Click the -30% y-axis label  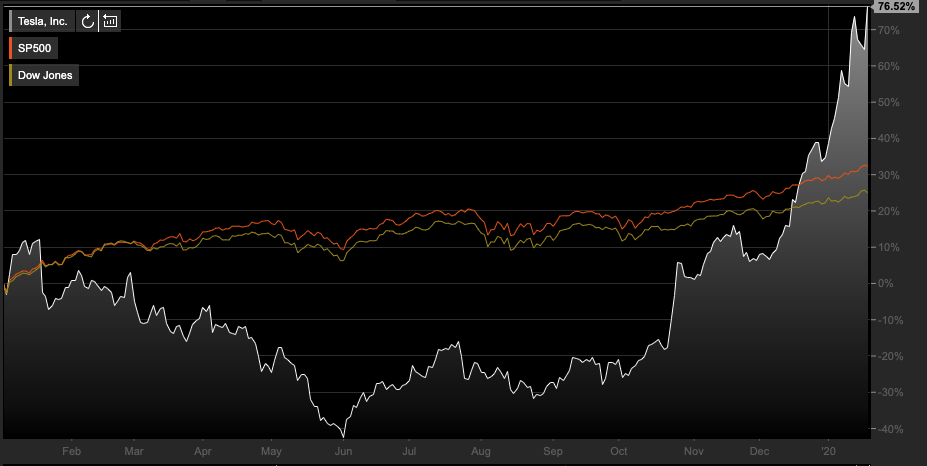point(889,392)
